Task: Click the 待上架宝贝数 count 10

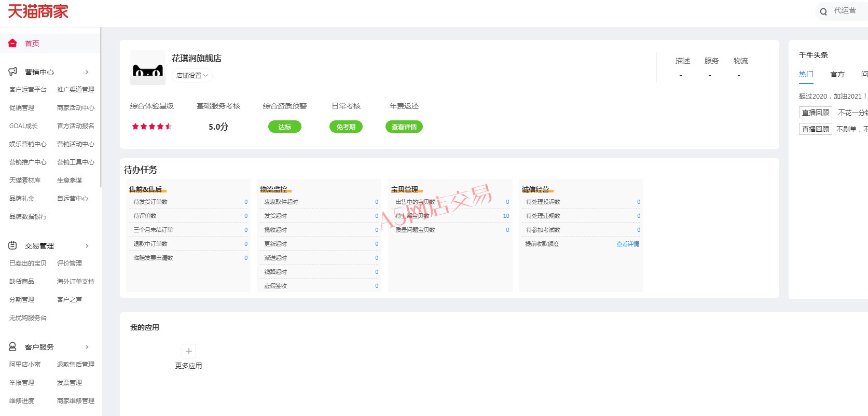Action: click(506, 216)
